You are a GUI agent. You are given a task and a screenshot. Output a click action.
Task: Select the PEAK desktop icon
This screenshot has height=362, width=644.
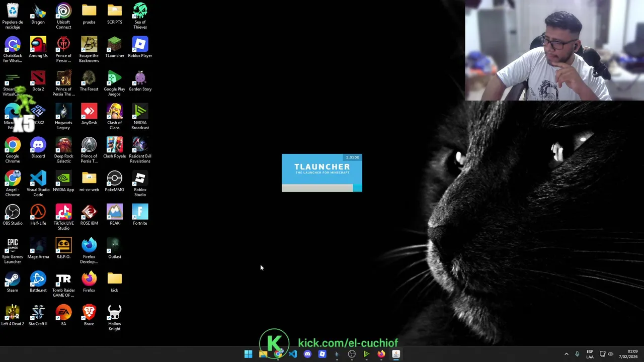coord(114,215)
